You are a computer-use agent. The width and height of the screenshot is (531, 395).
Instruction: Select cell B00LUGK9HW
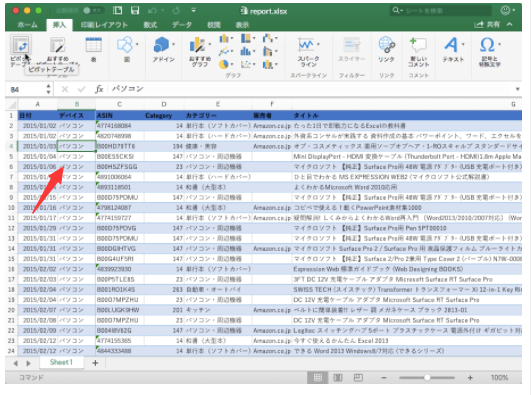(120, 310)
